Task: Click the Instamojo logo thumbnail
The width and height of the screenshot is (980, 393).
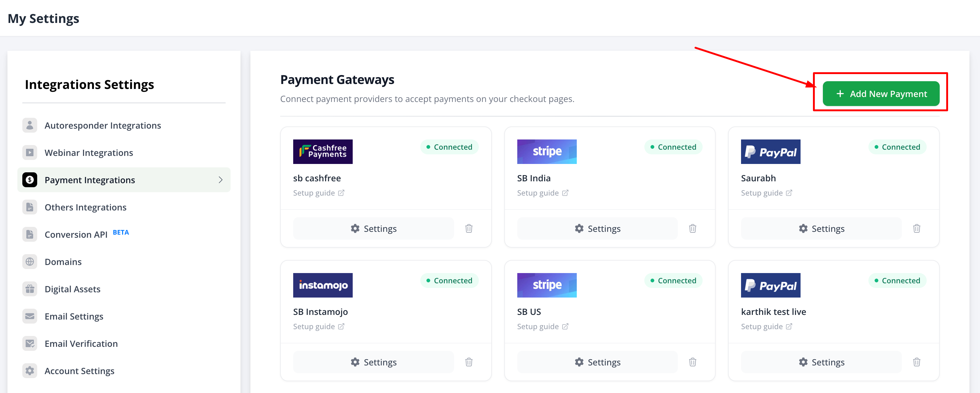Action: 323,285
